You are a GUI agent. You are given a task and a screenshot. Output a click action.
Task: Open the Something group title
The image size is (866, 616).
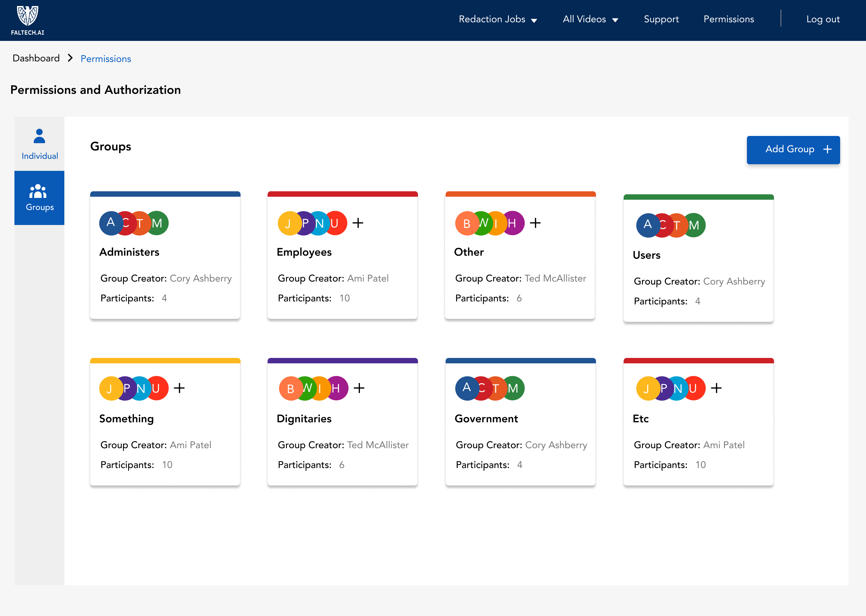click(x=126, y=419)
